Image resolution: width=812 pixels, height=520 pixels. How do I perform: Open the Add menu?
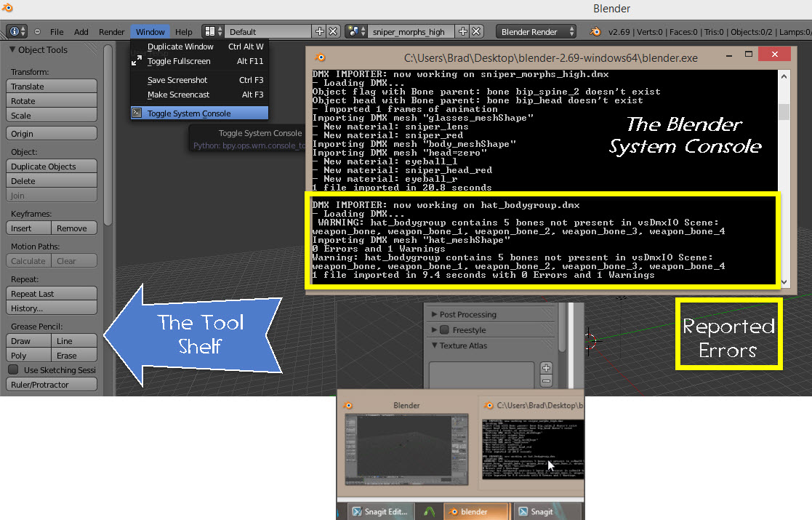(81, 31)
